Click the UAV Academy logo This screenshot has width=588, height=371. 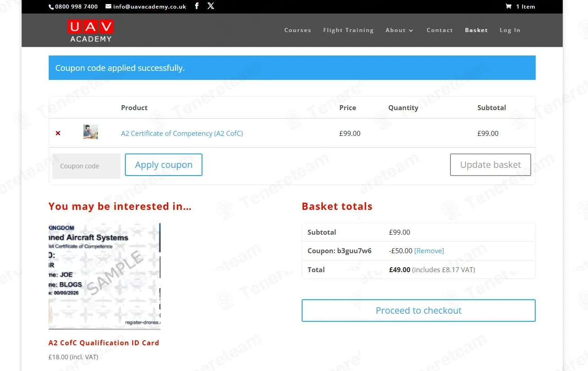(91, 31)
